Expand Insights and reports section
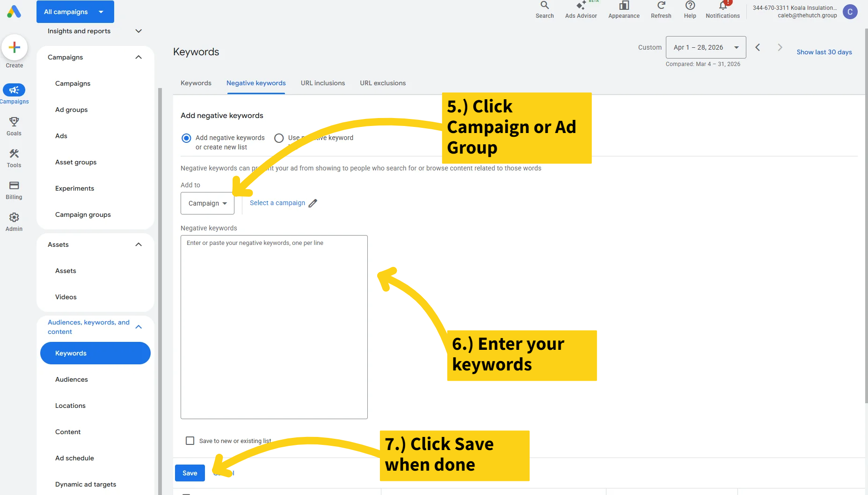 coord(95,31)
